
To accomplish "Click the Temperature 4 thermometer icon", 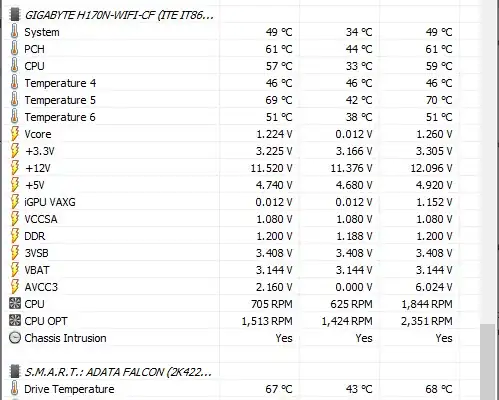I will (14, 83).
